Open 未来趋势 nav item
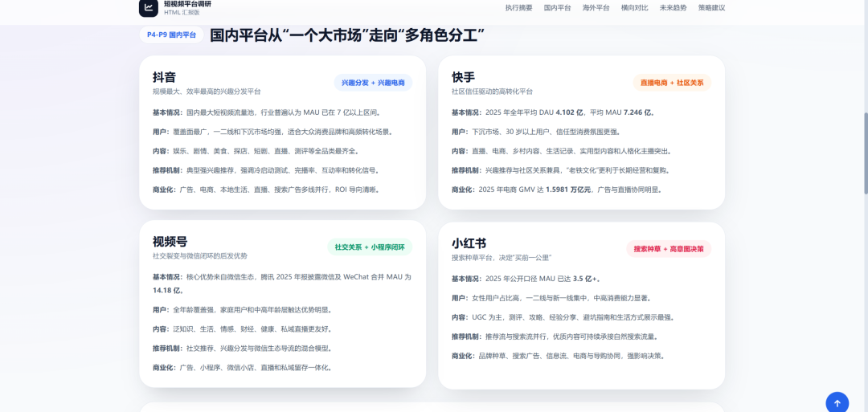Image resolution: width=868 pixels, height=412 pixels. (674, 8)
